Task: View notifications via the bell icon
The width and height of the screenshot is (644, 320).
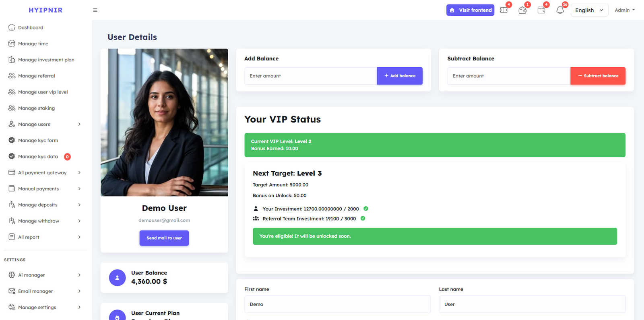Action: point(560,10)
